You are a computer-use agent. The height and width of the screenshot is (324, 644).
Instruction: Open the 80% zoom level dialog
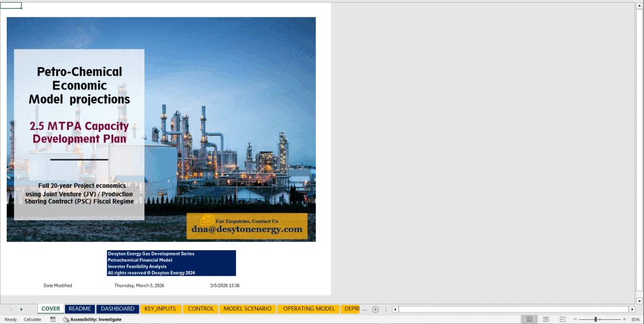coord(635,319)
